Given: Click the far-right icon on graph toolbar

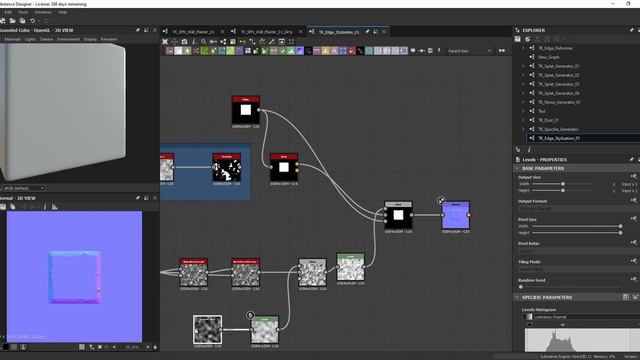Looking at the screenshot, I should (x=502, y=51).
